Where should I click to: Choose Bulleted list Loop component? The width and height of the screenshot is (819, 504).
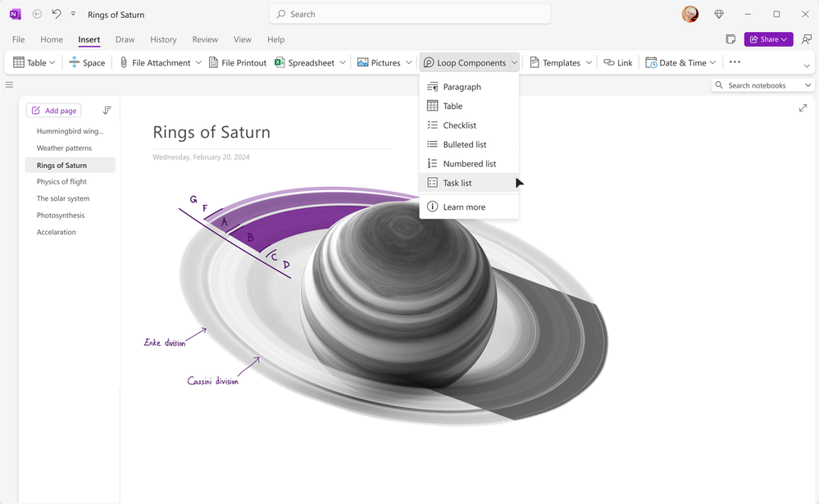point(469,145)
